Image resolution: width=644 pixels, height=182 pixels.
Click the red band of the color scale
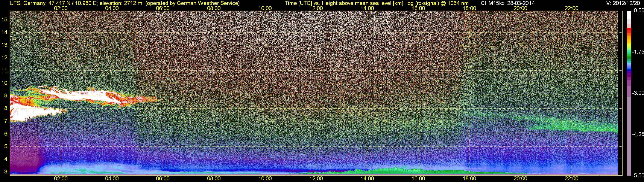tap(629, 30)
